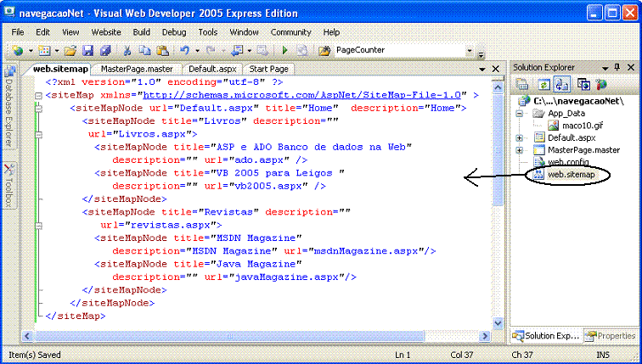Open dropdown arrow next to New Web Site
Viewport: 642px width, 364px height.
pyautogui.click(x=31, y=51)
